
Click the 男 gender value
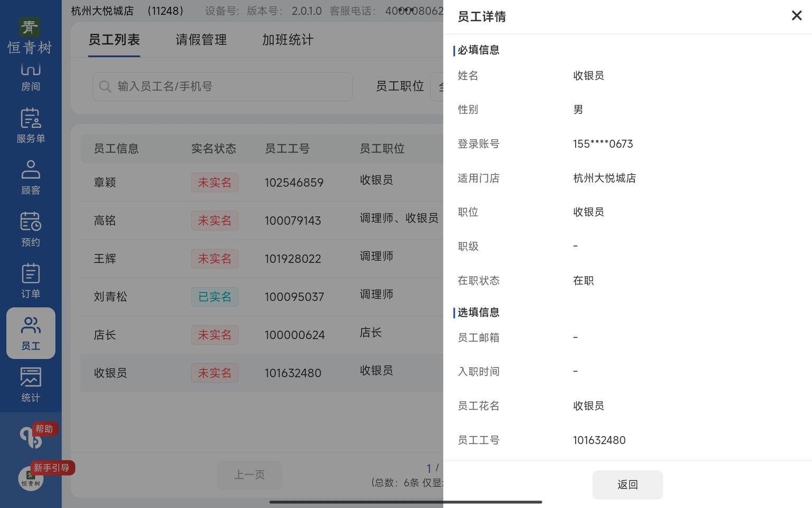click(578, 110)
